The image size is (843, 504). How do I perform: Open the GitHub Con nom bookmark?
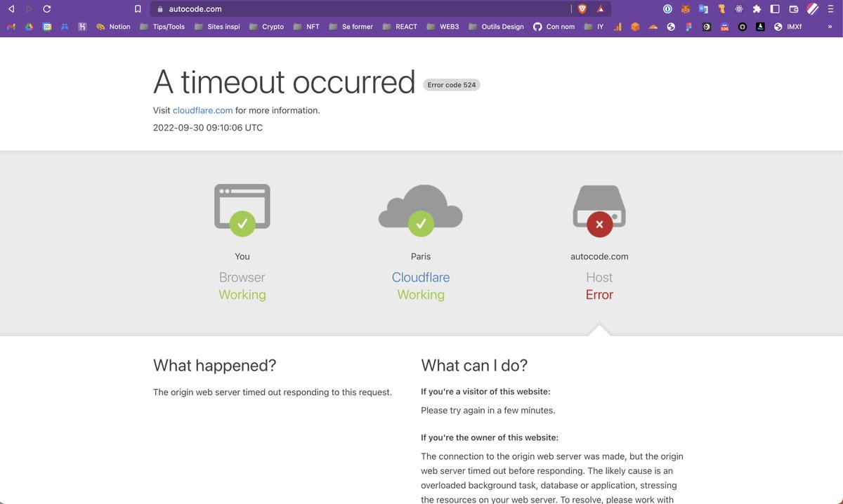(x=554, y=27)
